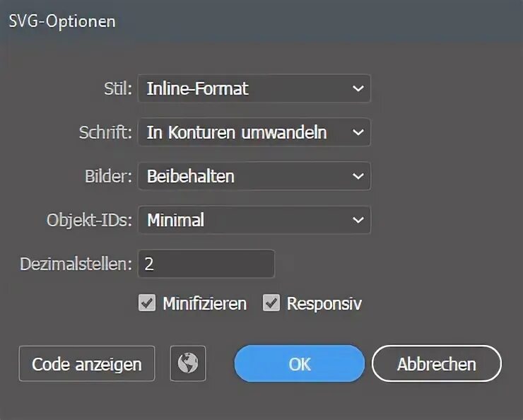Click the chevron arrow of Objekt-IDs dropdown
This screenshot has width=523, height=420.
[358, 220]
